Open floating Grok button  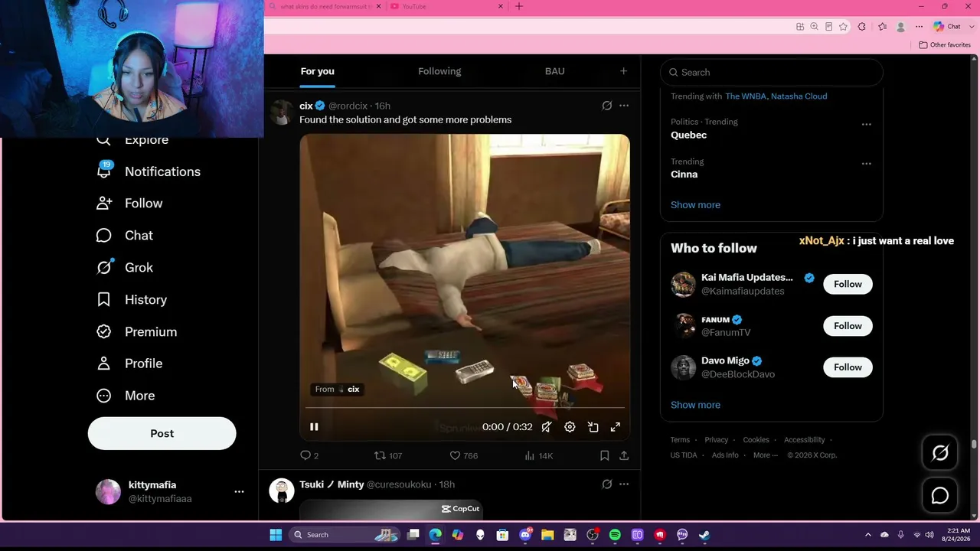[940, 453]
